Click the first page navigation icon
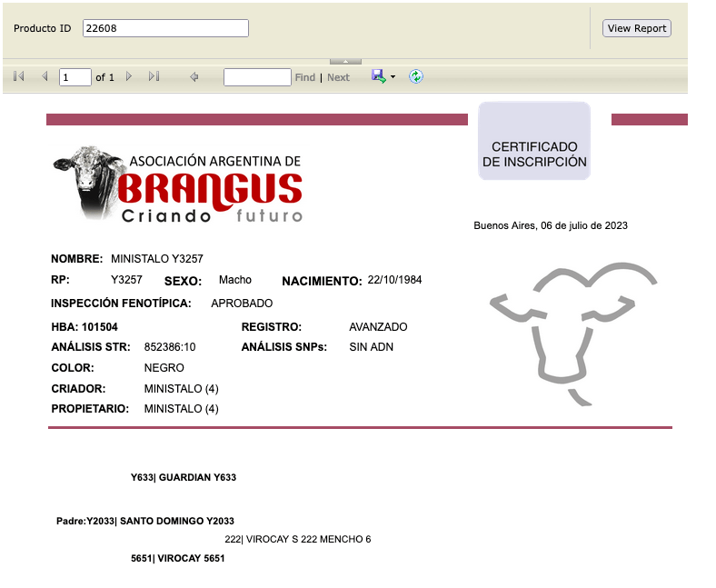 19,77
